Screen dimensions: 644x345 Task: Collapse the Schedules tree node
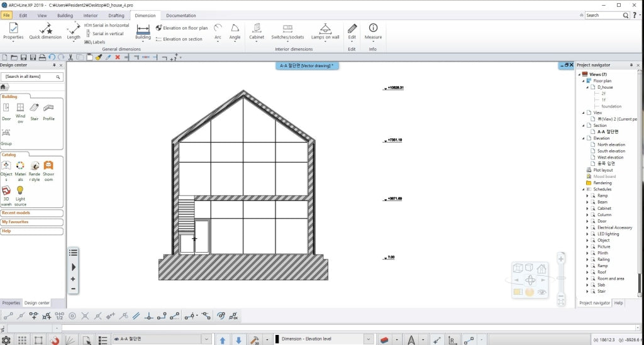tap(583, 189)
